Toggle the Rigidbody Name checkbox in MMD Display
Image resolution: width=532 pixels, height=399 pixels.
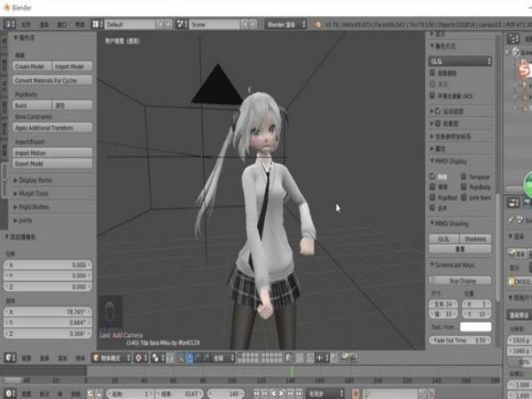click(x=433, y=198)
